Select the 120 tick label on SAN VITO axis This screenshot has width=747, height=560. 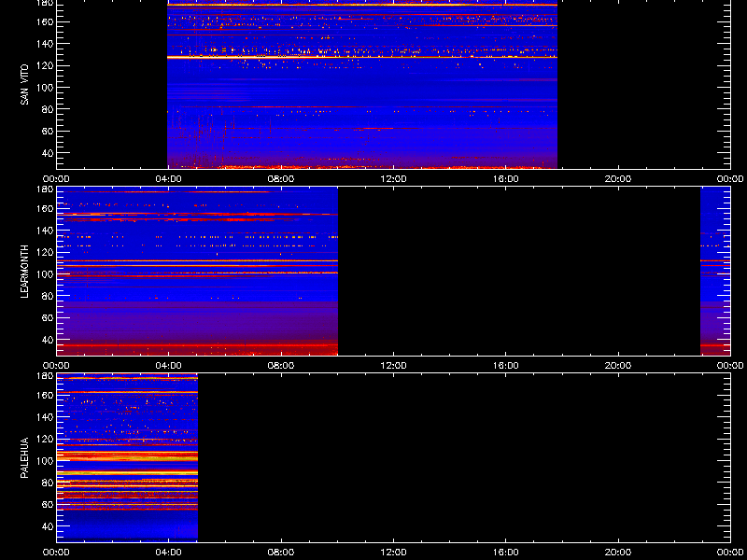(x=46, y=65)
